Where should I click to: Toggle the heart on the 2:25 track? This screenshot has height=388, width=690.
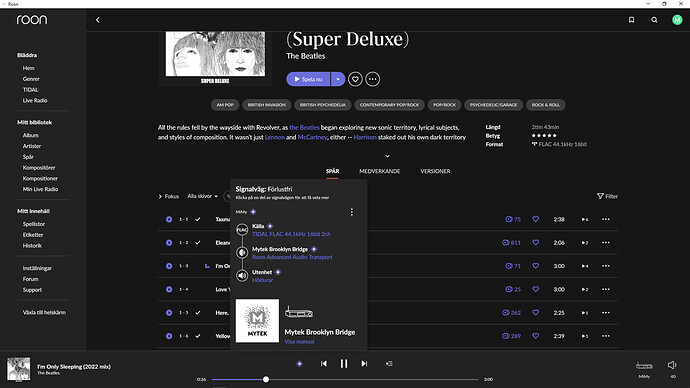click(536, 312)
